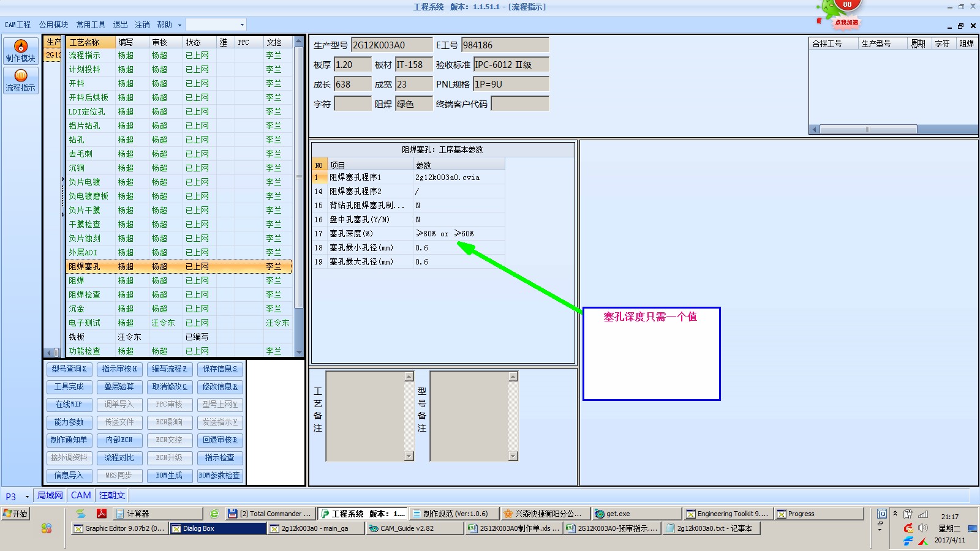Screen dimensions: 980x551
Task: Select 阻焊塞孔程序1 parameter row
Action: pyautogui.click(x=409, y=177)
